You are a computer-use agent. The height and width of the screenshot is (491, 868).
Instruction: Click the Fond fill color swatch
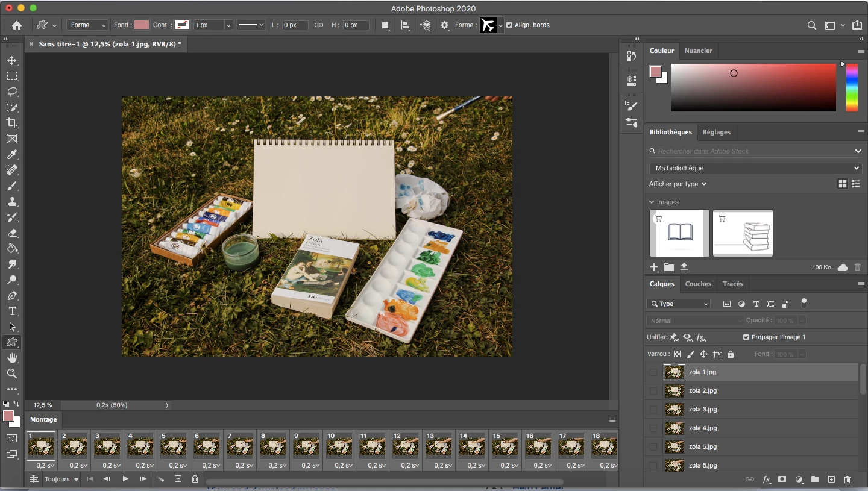click(x=142, y=25)
